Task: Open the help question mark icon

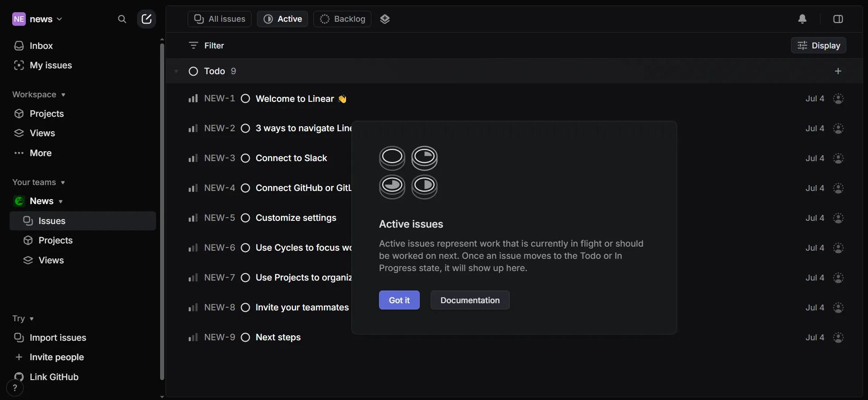Action: (x=15, y=388)
